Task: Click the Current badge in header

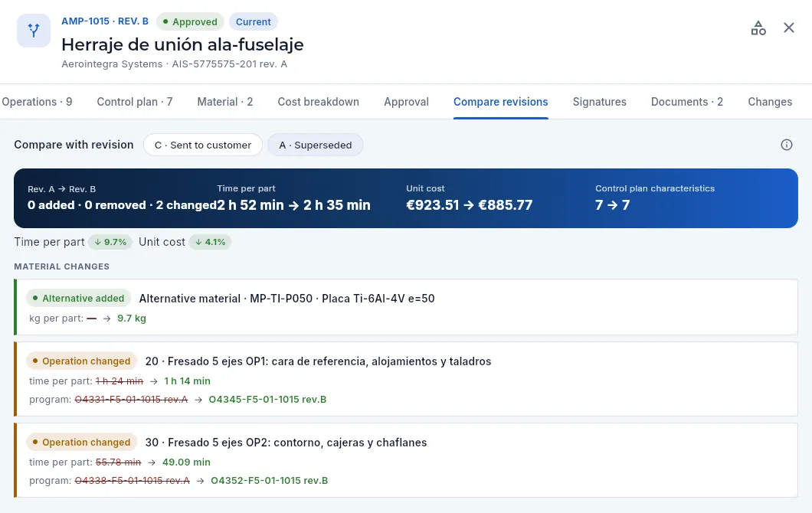Action: 254,21
